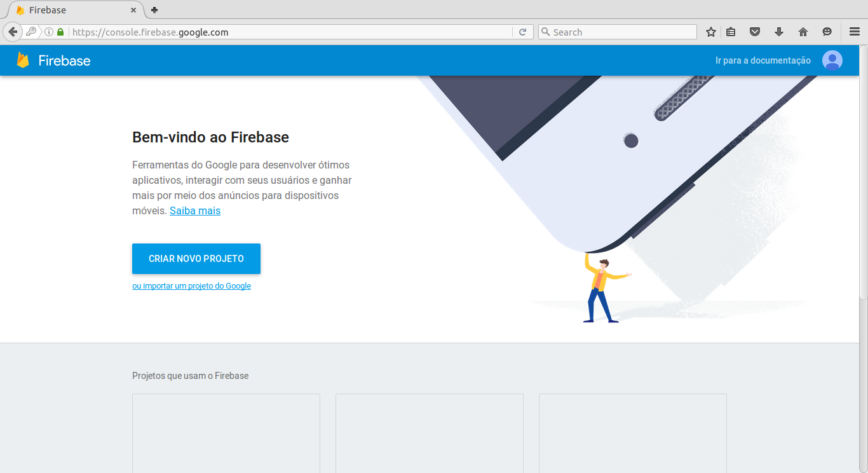
Task: Click the chat smiley icon in the toolbar
Action: click(827, 32)
